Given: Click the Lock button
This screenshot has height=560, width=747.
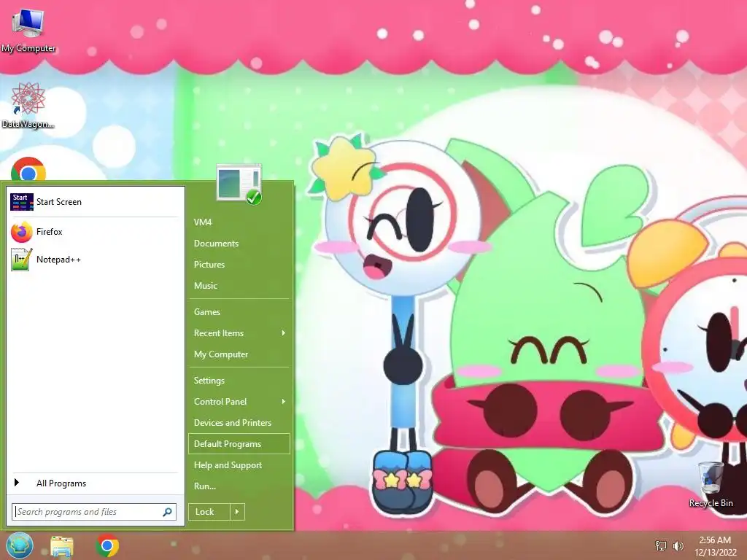Looking at the screenshot, I should [x=209, y=512].
